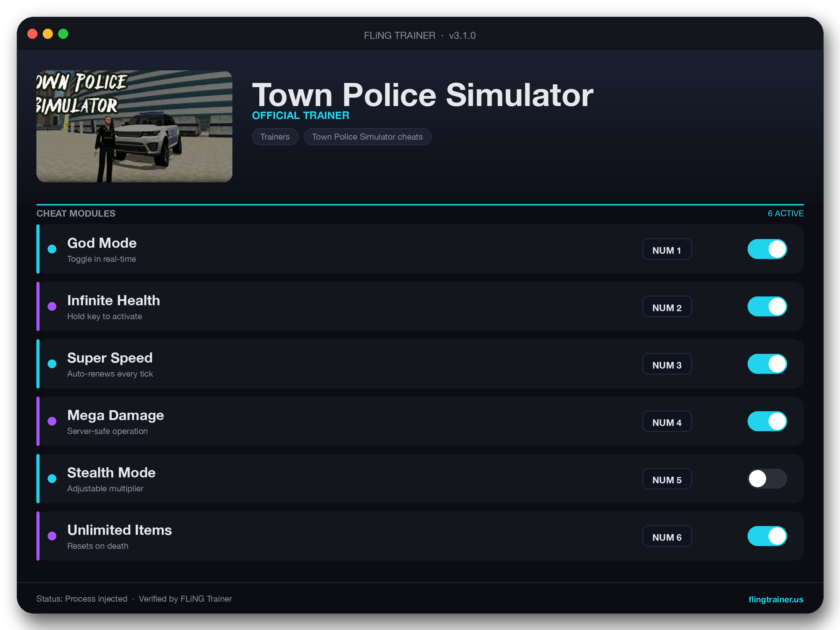Click the 'Resets on death' description
This screenshot has width=840, height=630.
pyautogui.click(x=98, y=546)
